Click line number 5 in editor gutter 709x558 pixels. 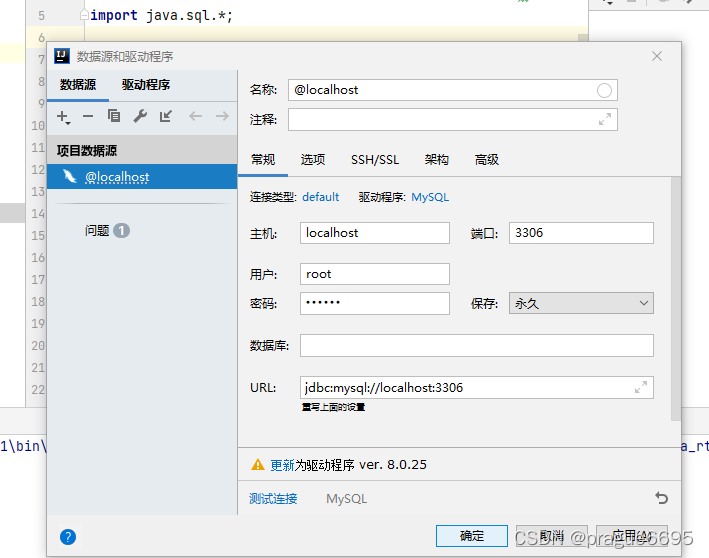41,16
